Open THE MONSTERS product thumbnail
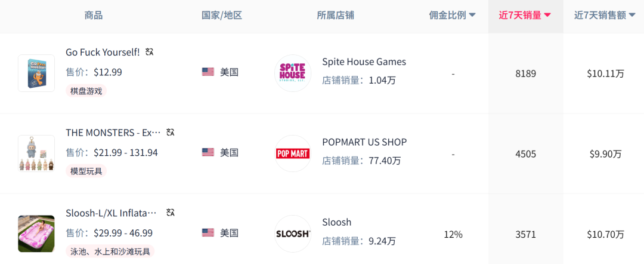644x264 pixels. (36, 154)
